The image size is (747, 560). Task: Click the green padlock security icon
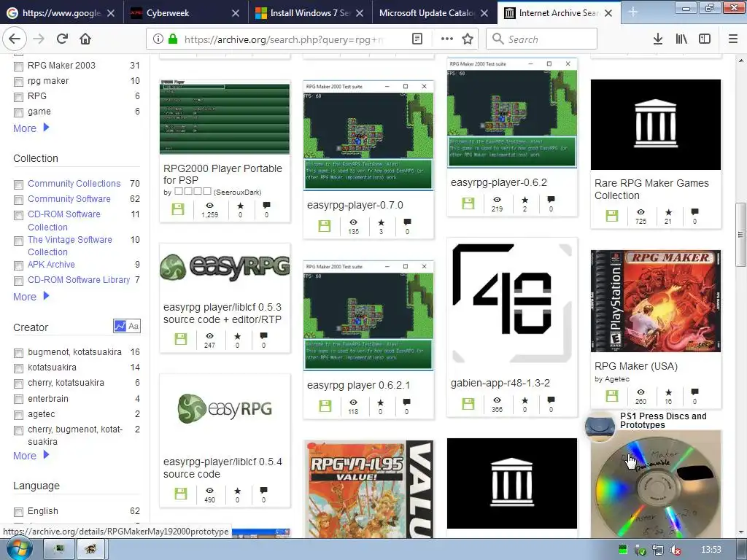coord(174,39)
